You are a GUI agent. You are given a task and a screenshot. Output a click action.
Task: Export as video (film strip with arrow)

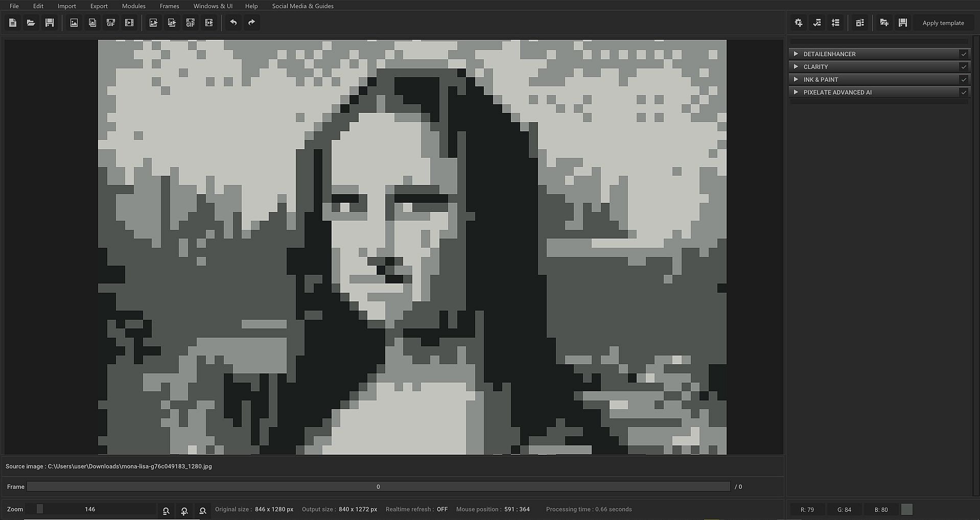point(209,22)
